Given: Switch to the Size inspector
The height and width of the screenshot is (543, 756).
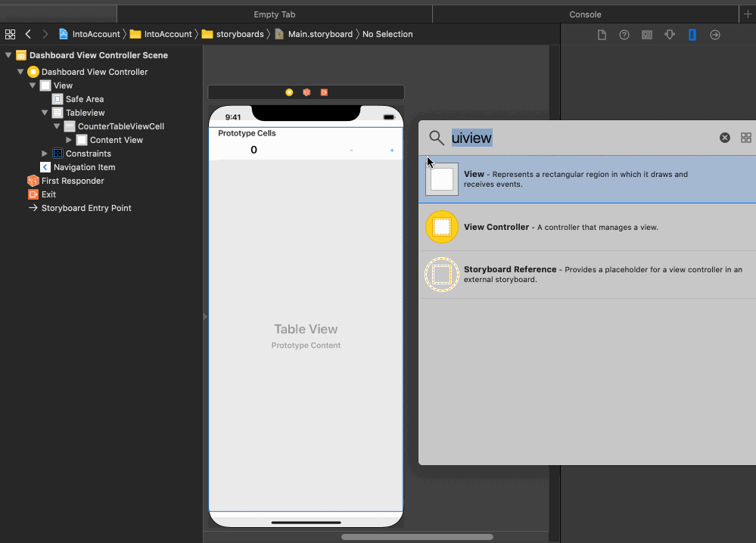Looking at the screenshot, I should coord(692,34).
